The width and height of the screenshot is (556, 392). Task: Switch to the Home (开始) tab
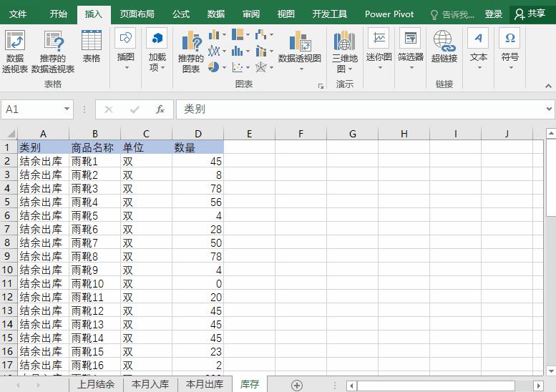coord(59,14)
